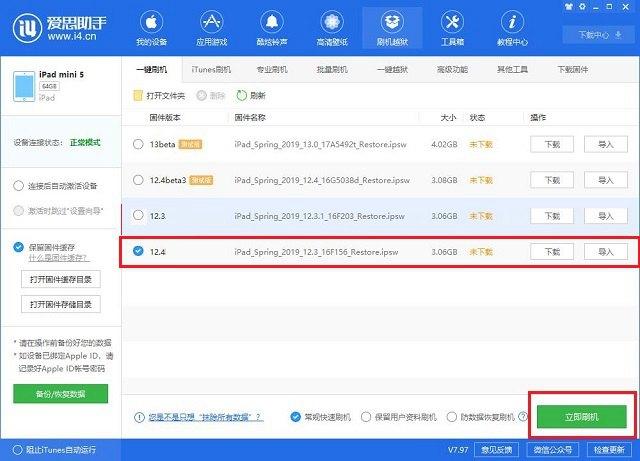Click 导入 button for 13beta firmware

606,144
